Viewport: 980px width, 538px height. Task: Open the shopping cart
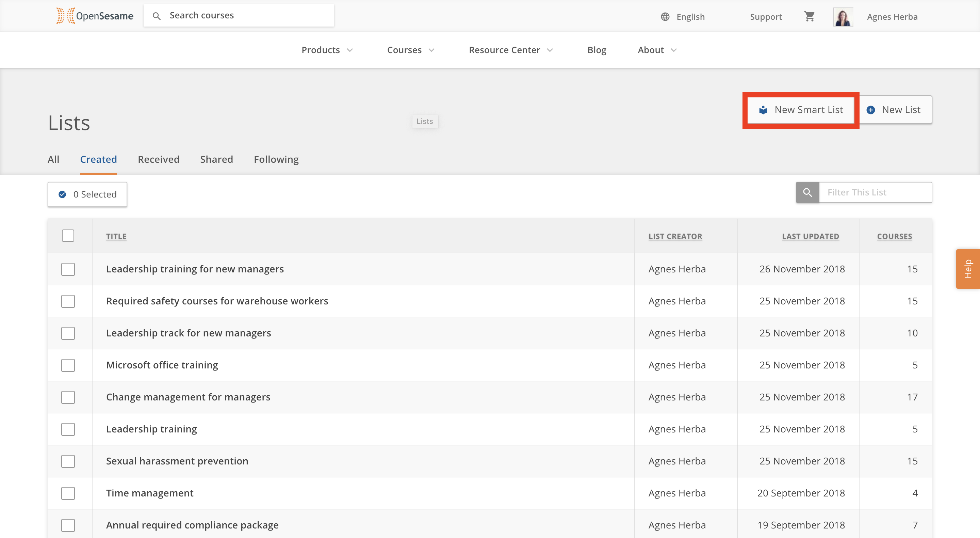[x=809, y=16]
